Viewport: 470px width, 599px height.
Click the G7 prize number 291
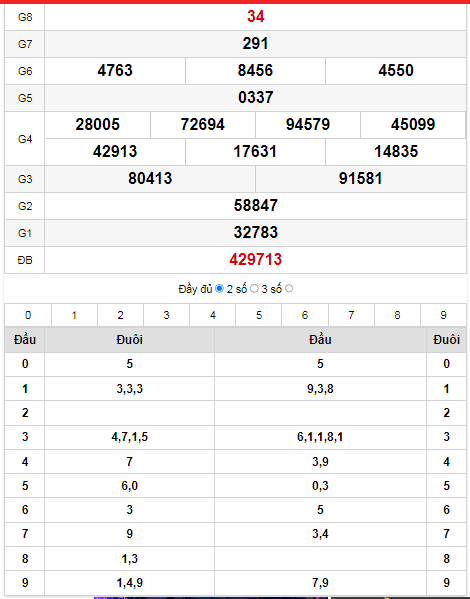coord(255,44)
